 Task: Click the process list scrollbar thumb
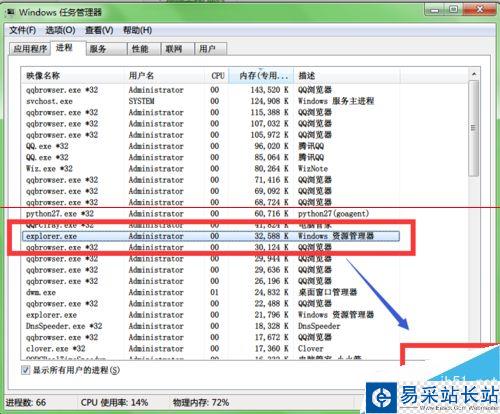474,128
